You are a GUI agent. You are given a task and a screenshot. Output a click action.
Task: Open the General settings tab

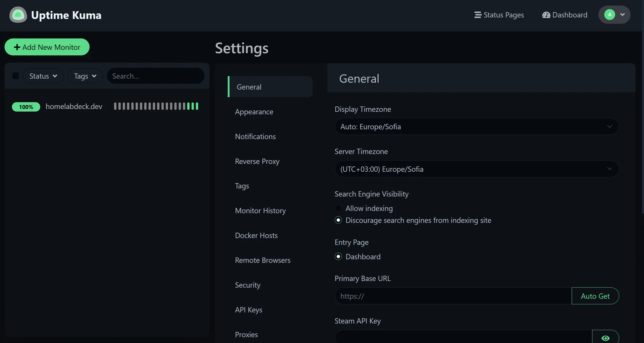click(270, 87)
